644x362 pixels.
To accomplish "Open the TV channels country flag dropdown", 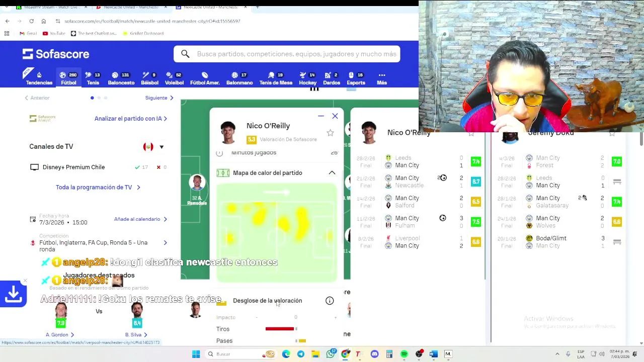I will 153,147.
